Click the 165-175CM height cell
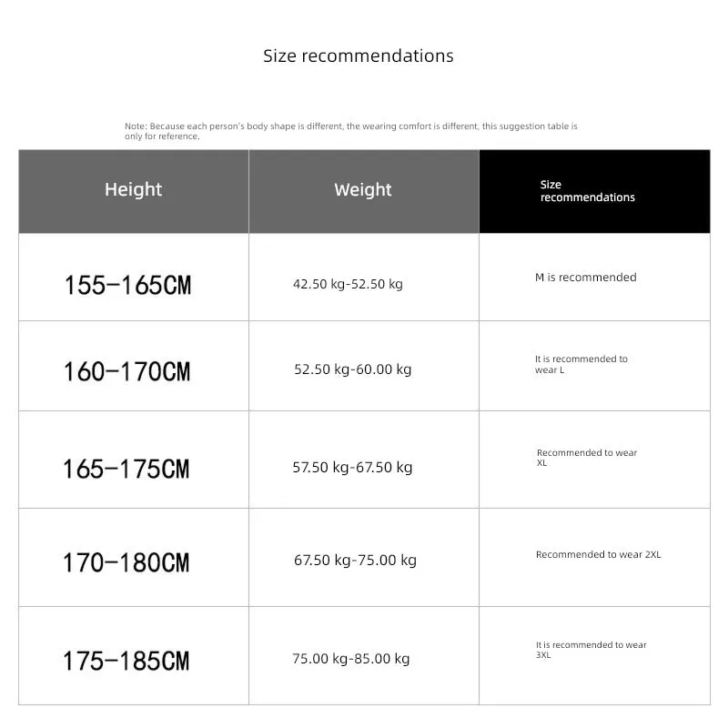Image resolution: width=728 pixels, height=728 pixels. [134, 460]
